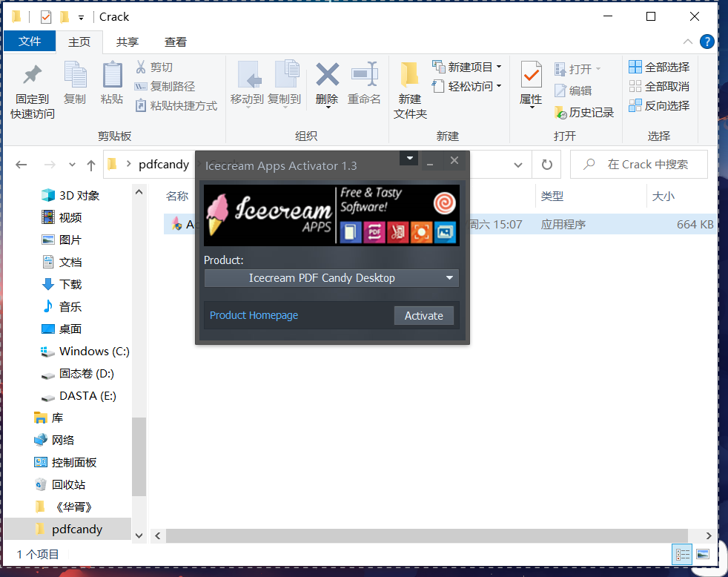
Task: Sort by Type (类型) column header
Action: pyautogui.click(x=552, y=196)
